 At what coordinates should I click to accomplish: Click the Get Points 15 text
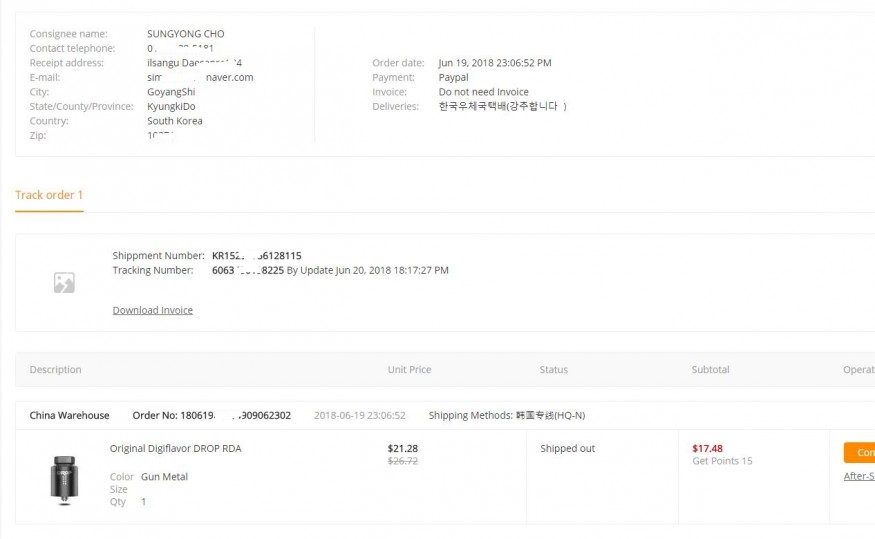[x=722, y=461]
